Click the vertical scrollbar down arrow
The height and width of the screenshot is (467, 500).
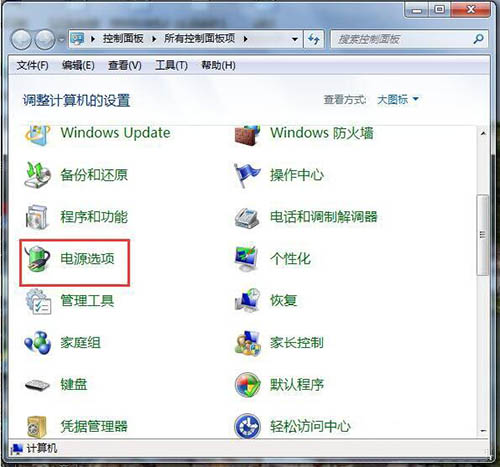coord(483,431)
